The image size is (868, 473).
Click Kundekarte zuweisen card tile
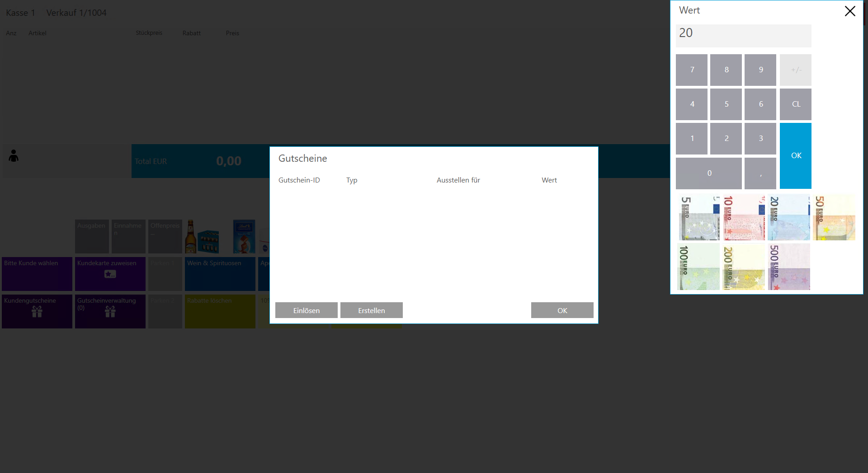tap(110, 274)
